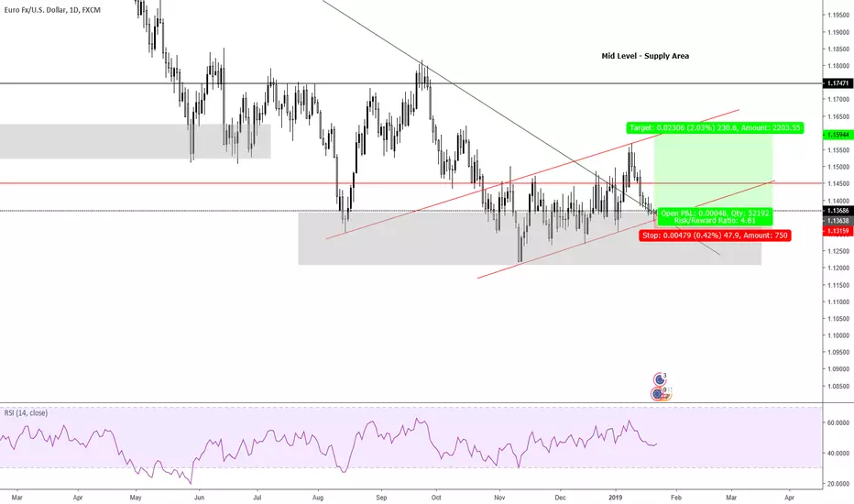
Task: Click the Dec label on the time axis
Action: tap(560, 498)
